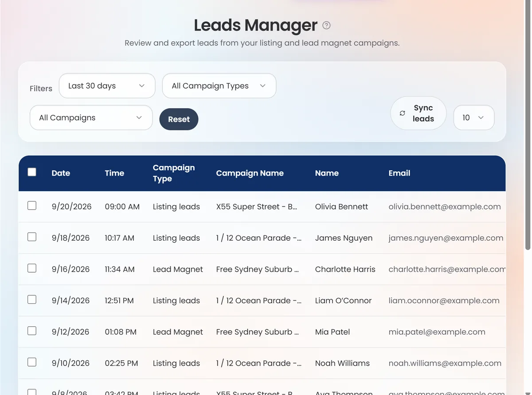Click the Campaign Name column header
Screen dimensions: 532x395
(250, 173)
